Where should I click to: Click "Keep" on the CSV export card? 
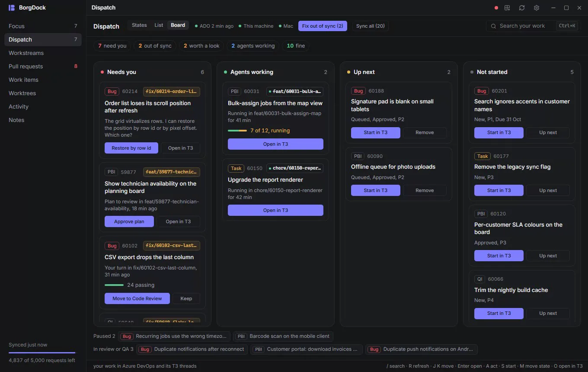[186, 298]
